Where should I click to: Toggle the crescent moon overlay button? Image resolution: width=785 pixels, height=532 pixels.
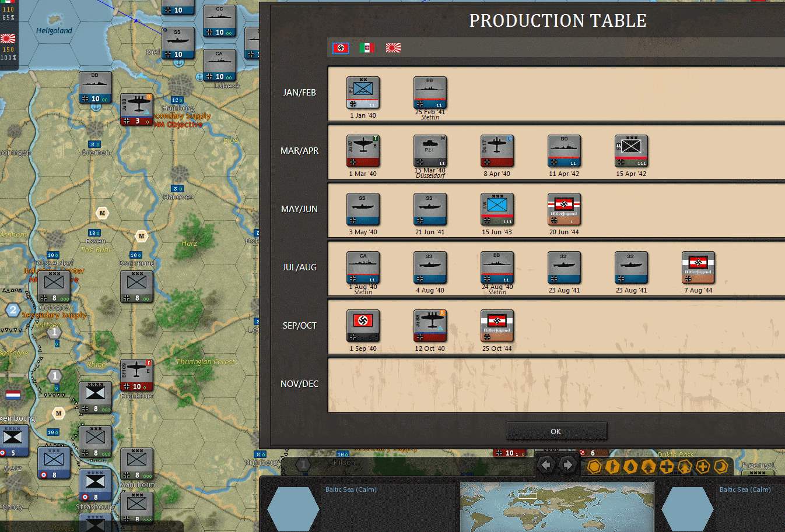(x=721, y=467)
